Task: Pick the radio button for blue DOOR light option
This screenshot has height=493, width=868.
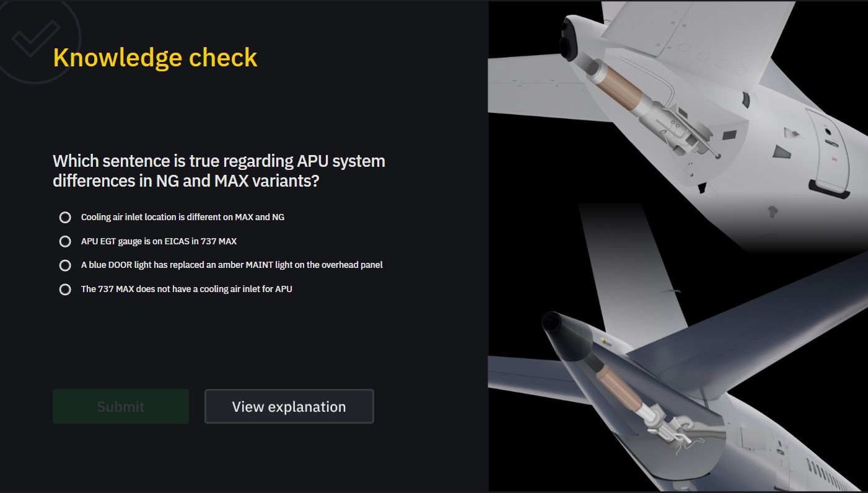Action: (65, 265)
